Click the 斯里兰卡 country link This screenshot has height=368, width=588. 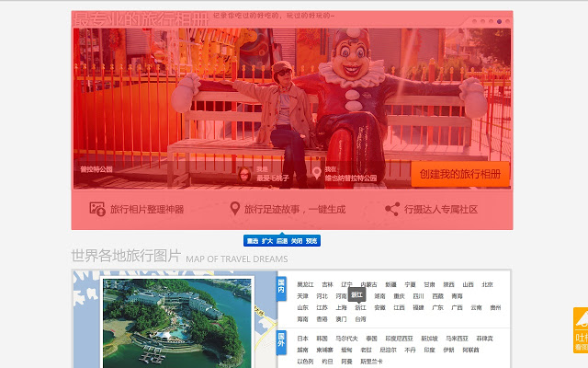[x=371, y=362]
